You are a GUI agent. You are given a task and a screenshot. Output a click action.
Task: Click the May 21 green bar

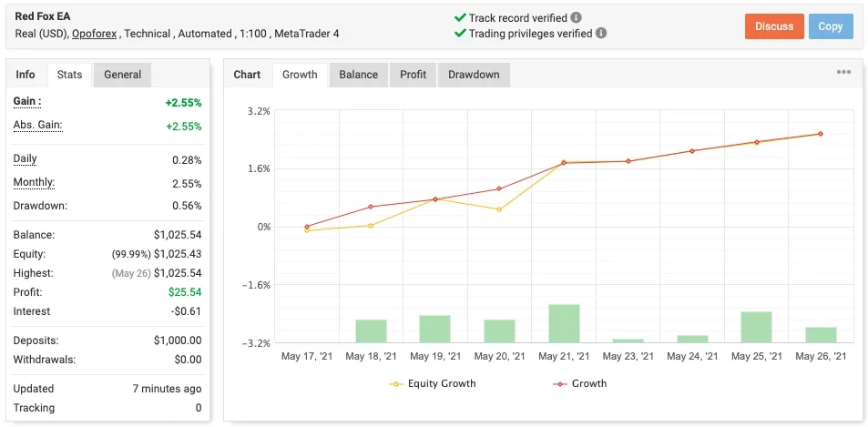tap(564, 323)
